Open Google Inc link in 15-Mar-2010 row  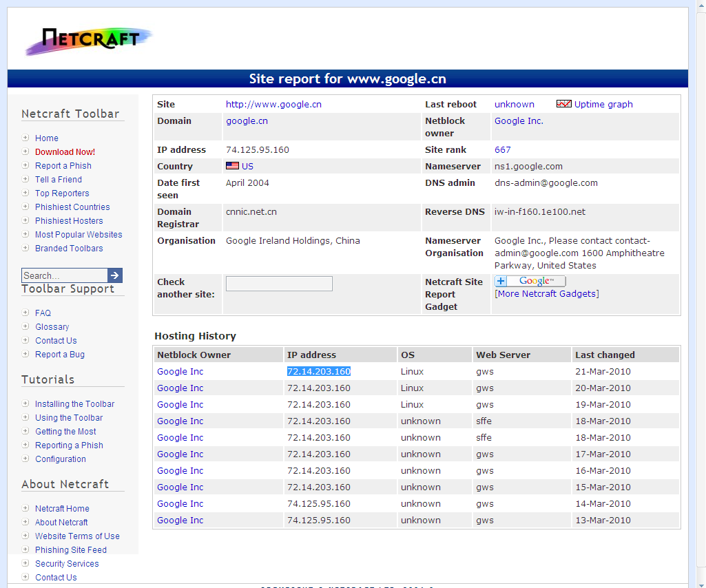click(x=180, y=487)
